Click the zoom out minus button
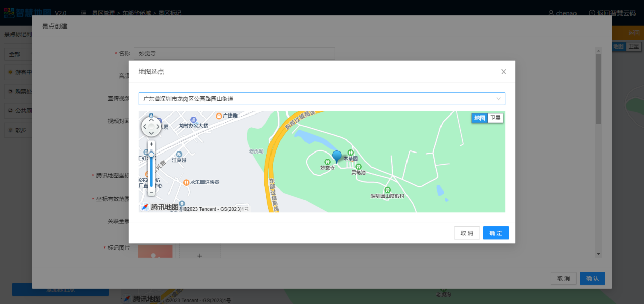The width and height of the screenshot is (644, 304). (x=151, y=192)
